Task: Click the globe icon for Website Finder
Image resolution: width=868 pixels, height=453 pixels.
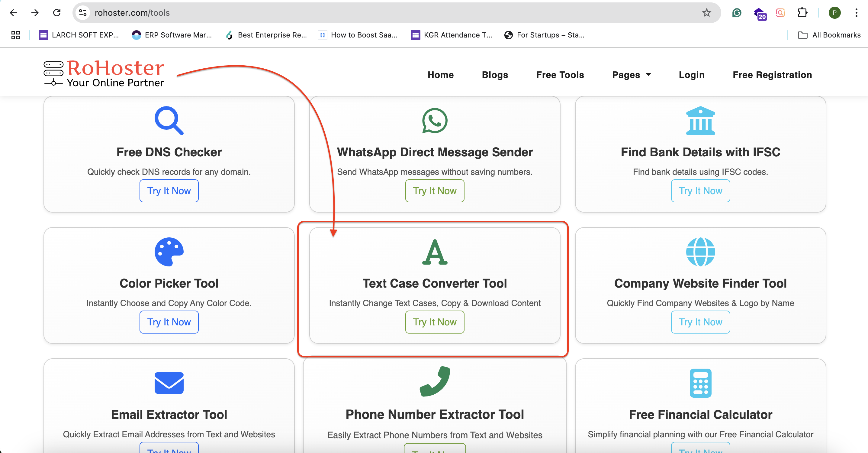Action: 700,252
